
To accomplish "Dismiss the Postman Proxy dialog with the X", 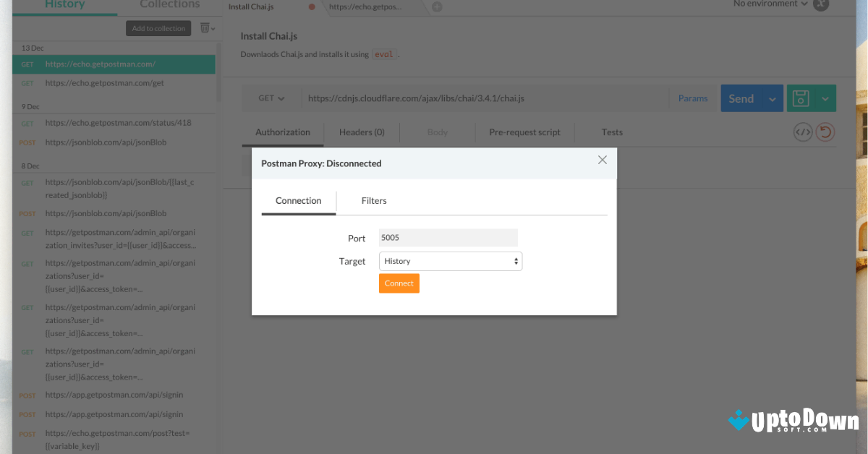I will click(603, 160).
